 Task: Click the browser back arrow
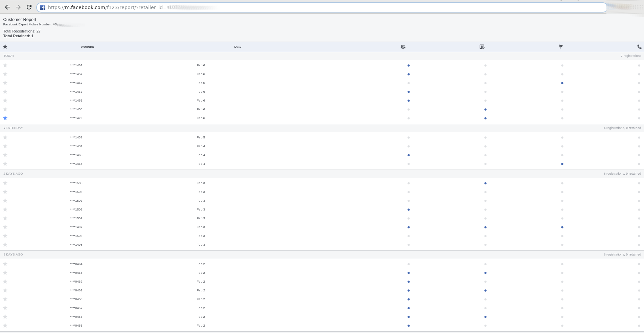[7, 7]
